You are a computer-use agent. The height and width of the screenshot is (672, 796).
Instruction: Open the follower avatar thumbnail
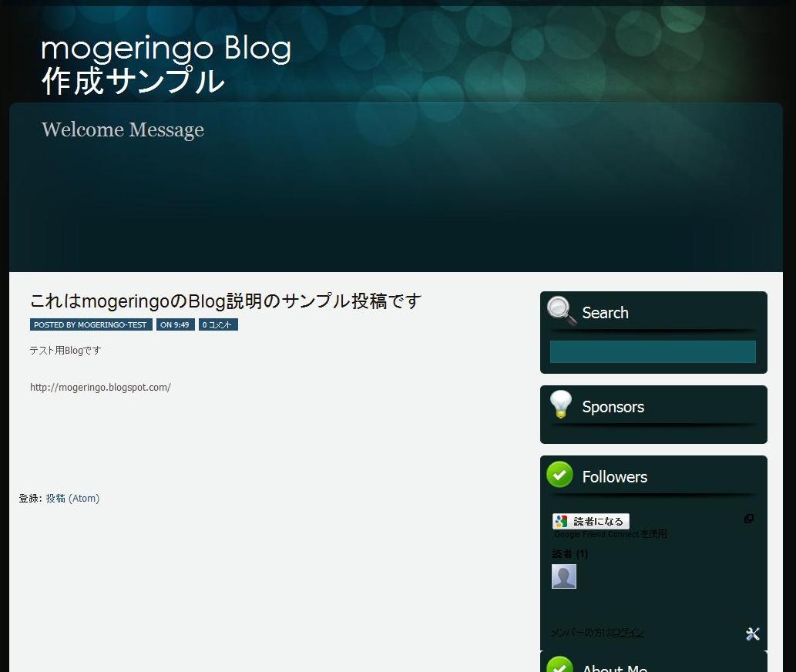click(564, 576)
